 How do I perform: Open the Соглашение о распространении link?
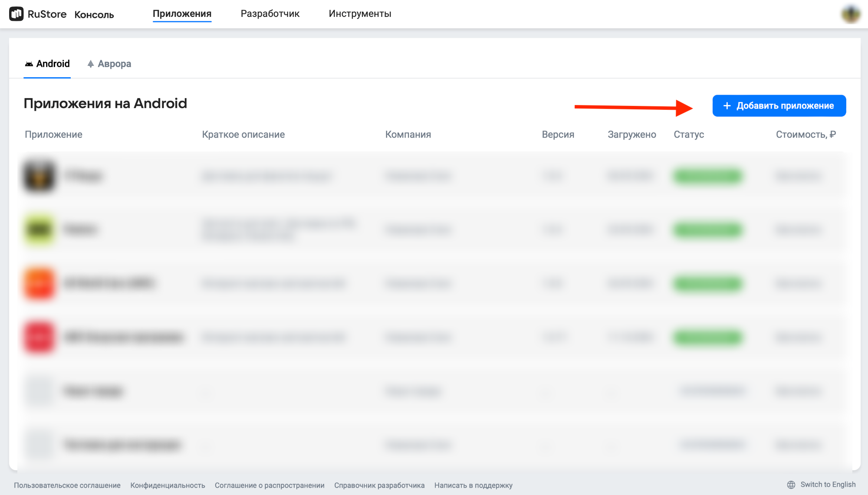270,485
